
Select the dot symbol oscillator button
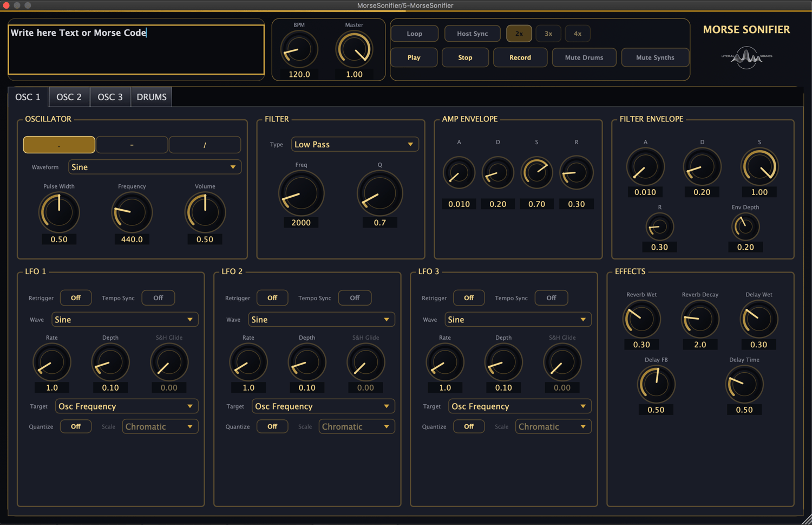pyautogui.click(x=59, y=145)
